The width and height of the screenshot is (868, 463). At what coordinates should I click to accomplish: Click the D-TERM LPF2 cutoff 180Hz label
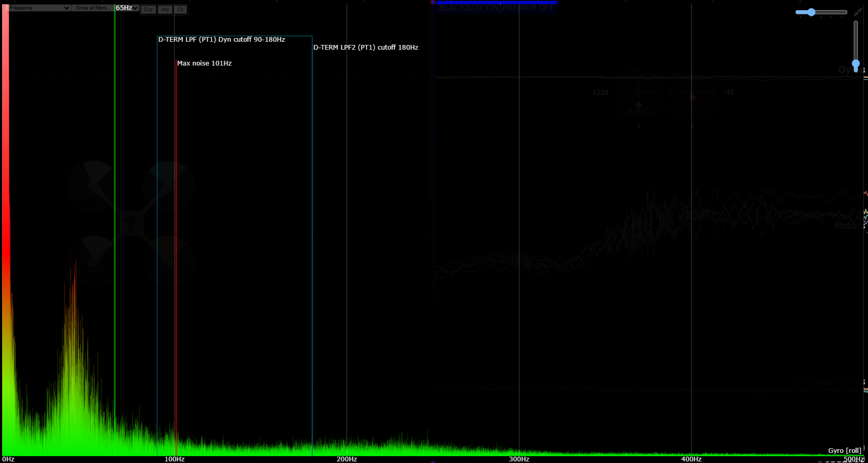[x=366, y=48]
